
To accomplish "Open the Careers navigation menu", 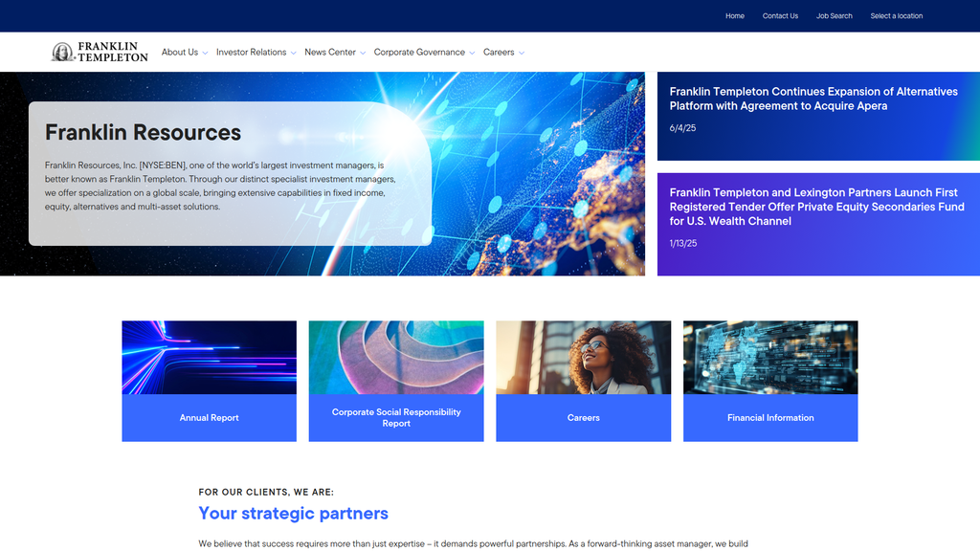I will coord(499,53).
